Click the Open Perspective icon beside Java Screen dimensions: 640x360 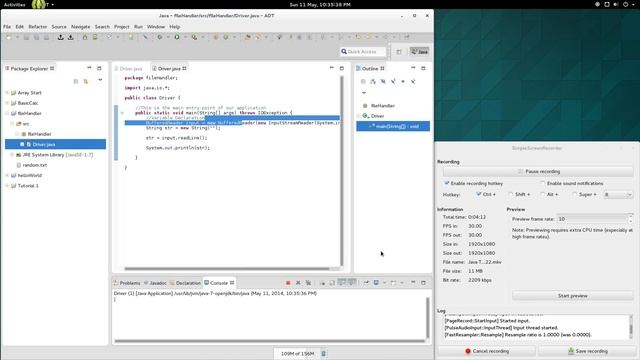click(399, 52)
